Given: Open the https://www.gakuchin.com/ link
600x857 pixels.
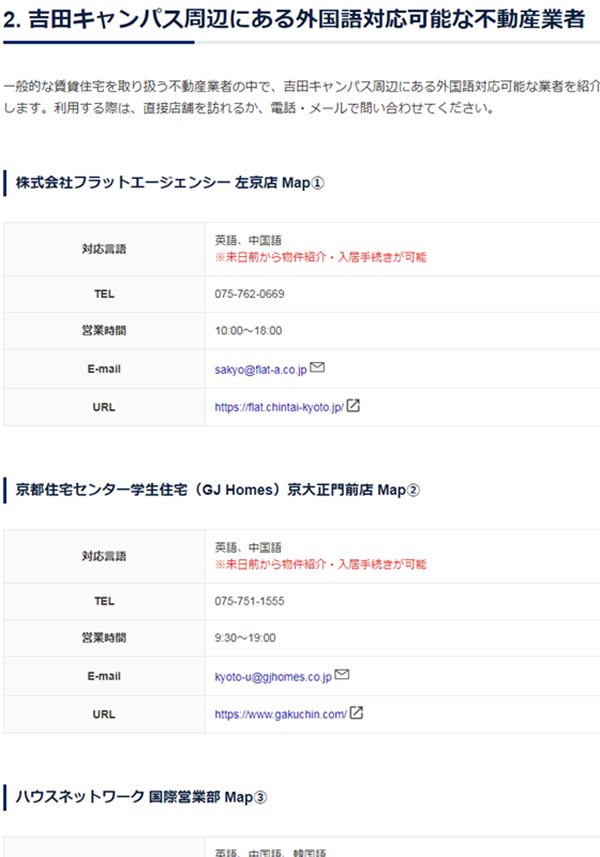Looking at the screenshot, I should [281, 714].
